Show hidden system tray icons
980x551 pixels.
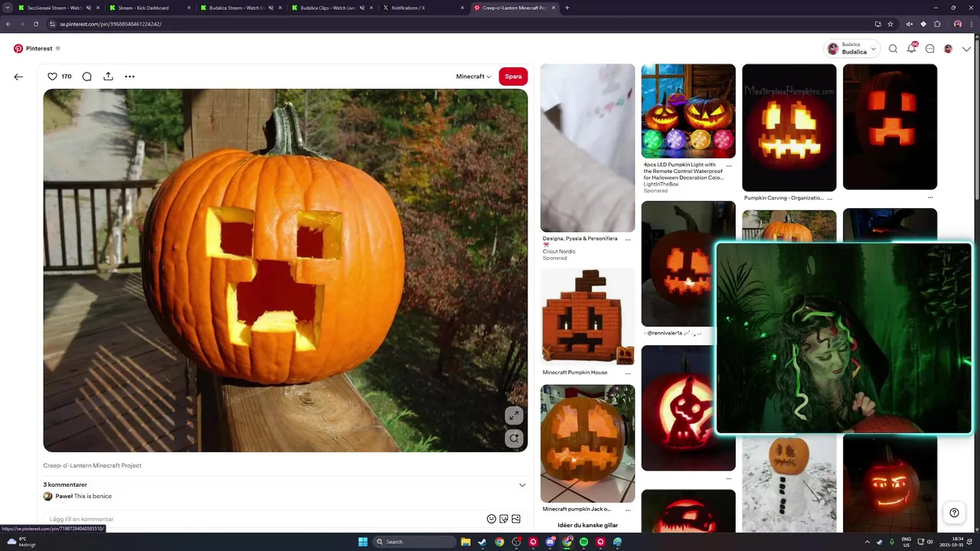tap(867, 542)
